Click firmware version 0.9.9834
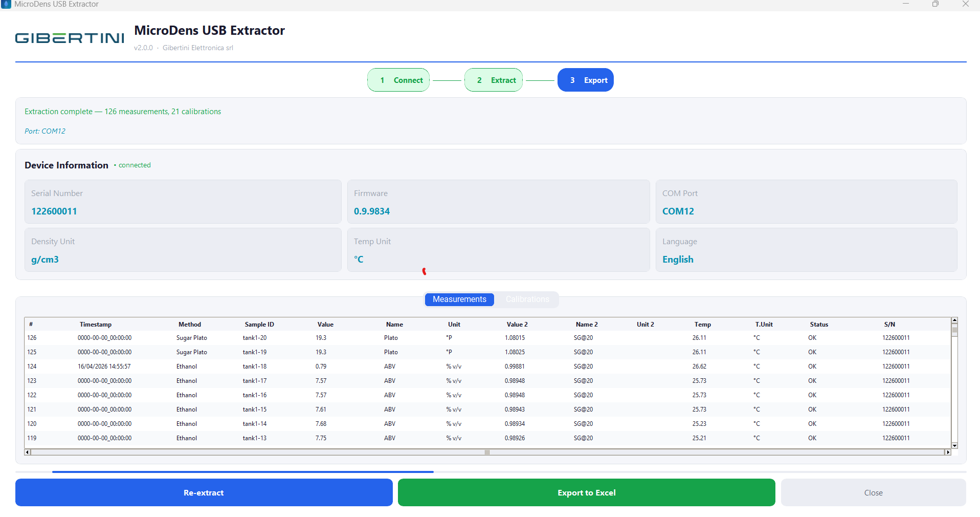This screenshot has height=517, width=980. click(x=372, y=211)
